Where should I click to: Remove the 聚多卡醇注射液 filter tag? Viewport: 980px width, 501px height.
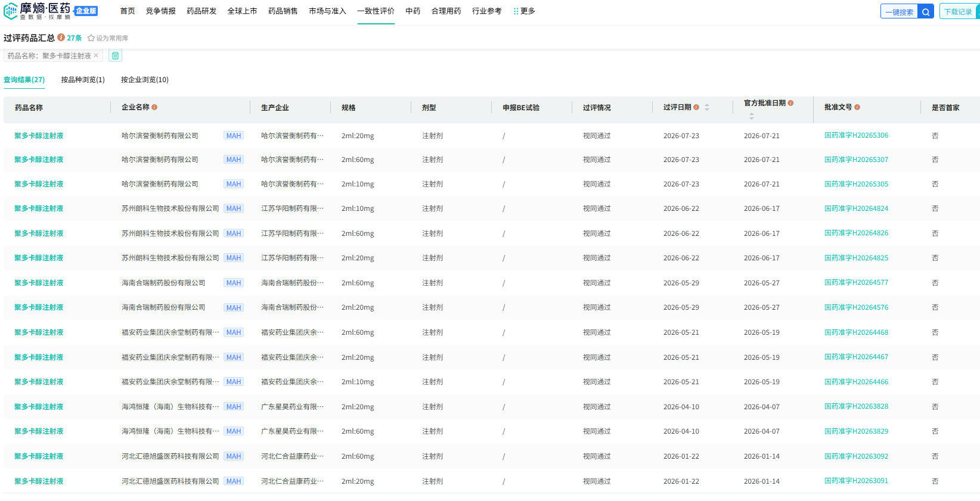point(96,55)
